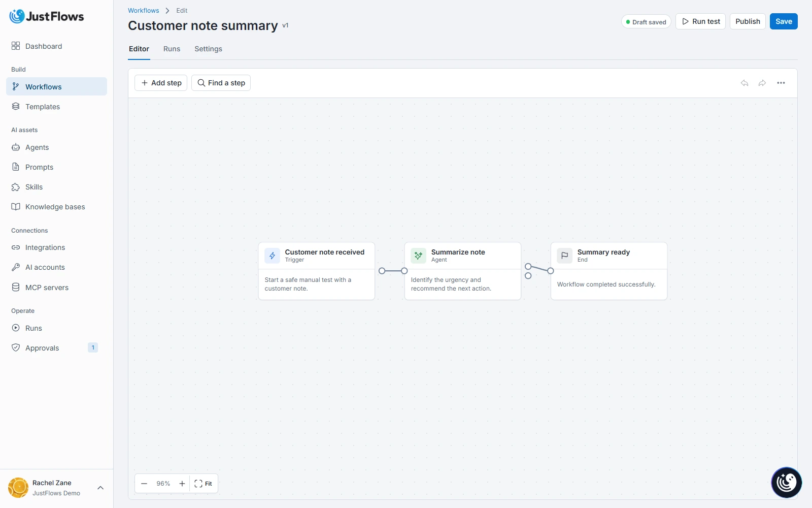
Task: Open the Skills page
Action: click(x=56, y=187)
